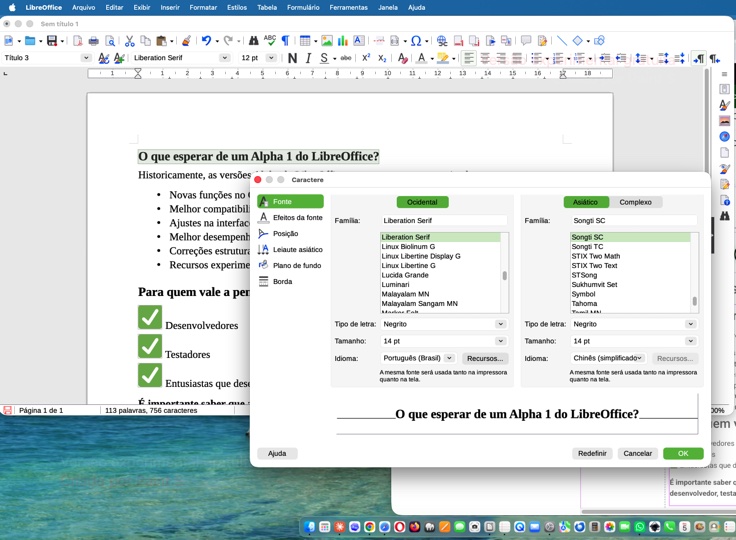736x540 pixels.
Task: Click the Insert text box icon
Action: pos(359,41)
